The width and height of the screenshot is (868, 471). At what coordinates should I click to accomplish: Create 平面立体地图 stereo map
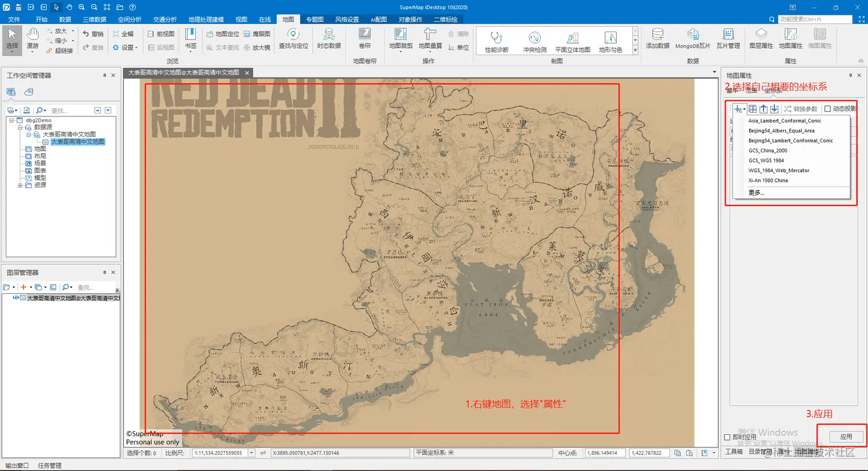tap(572, 41)
